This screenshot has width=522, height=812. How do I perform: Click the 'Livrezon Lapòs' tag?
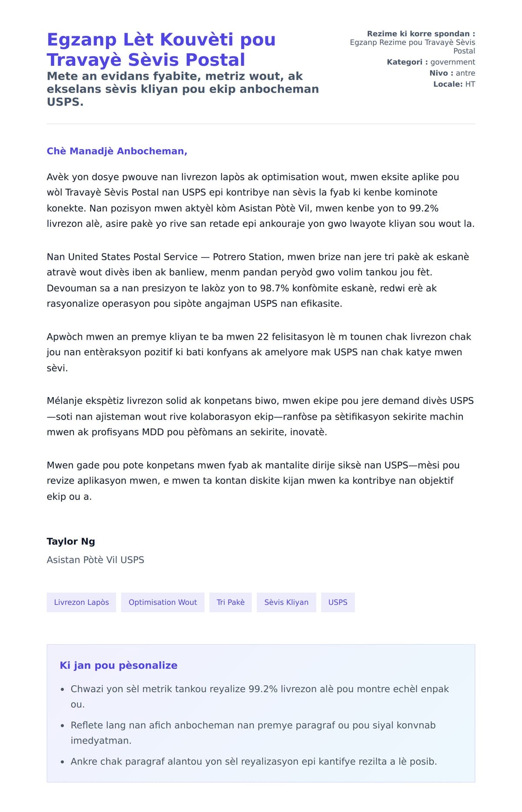tap(81, 602)
